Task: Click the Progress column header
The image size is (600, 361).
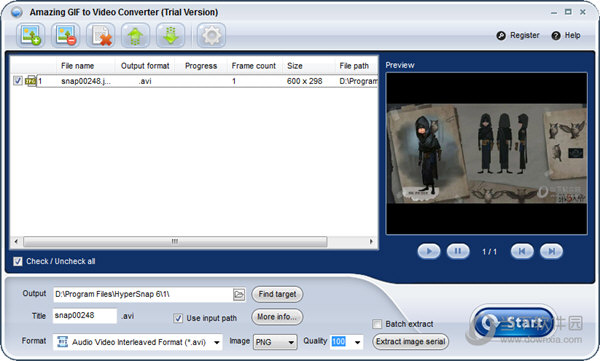Action: (x=201, y=66)
